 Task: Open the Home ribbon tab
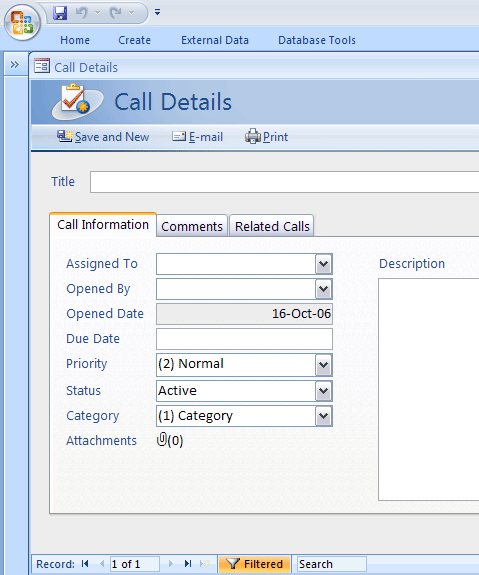(x=75, y=40)
